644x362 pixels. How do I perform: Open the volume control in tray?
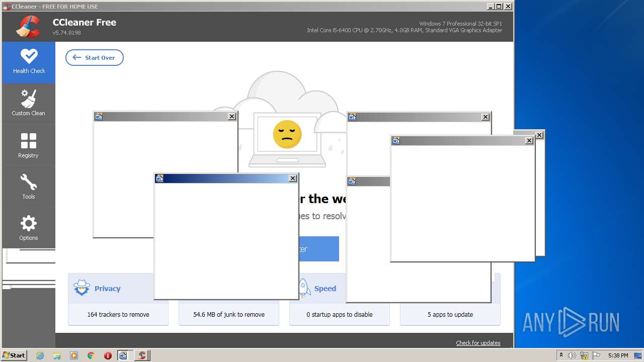(572, 355)
